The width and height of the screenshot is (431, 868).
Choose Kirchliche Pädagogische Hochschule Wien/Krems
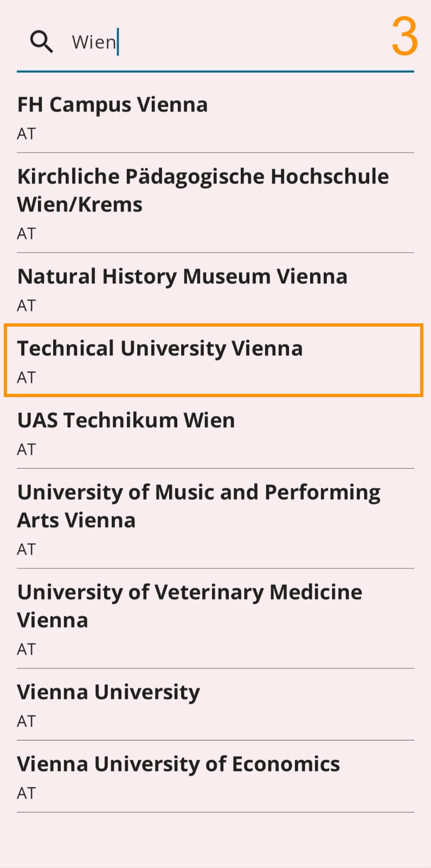pos(215,203)
